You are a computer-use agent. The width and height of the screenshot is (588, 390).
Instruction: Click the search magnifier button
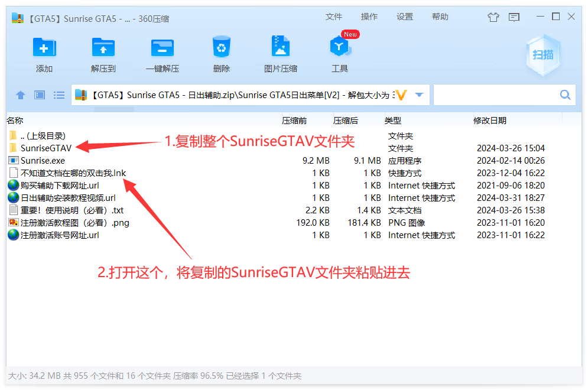pos(565,95)
